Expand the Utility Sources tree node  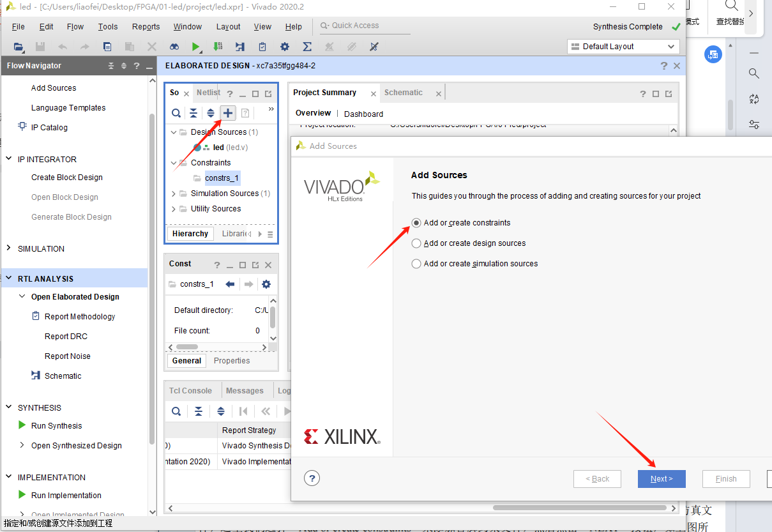[x=174, y=209]
